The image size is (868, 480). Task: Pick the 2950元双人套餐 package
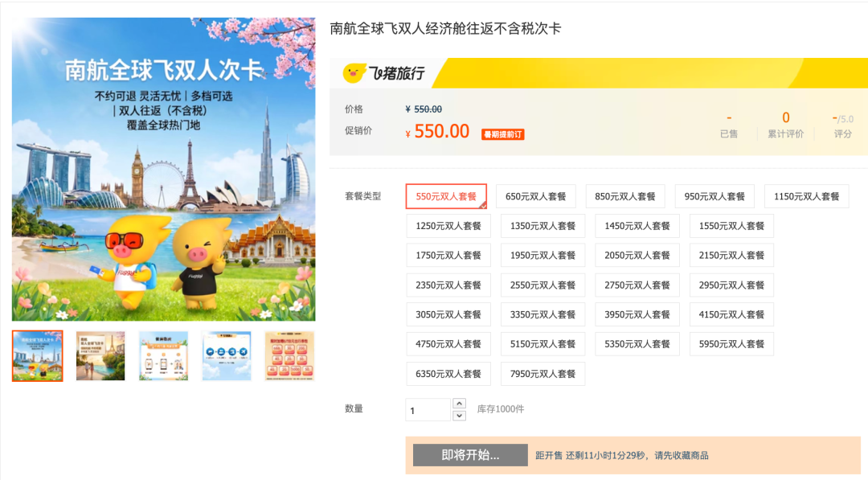pyautogui.click(x=732, y=285)
